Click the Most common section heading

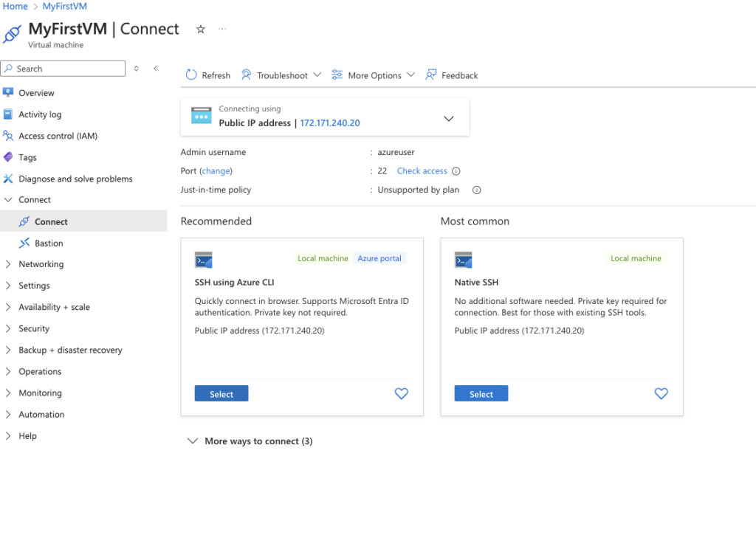(475, 221)
